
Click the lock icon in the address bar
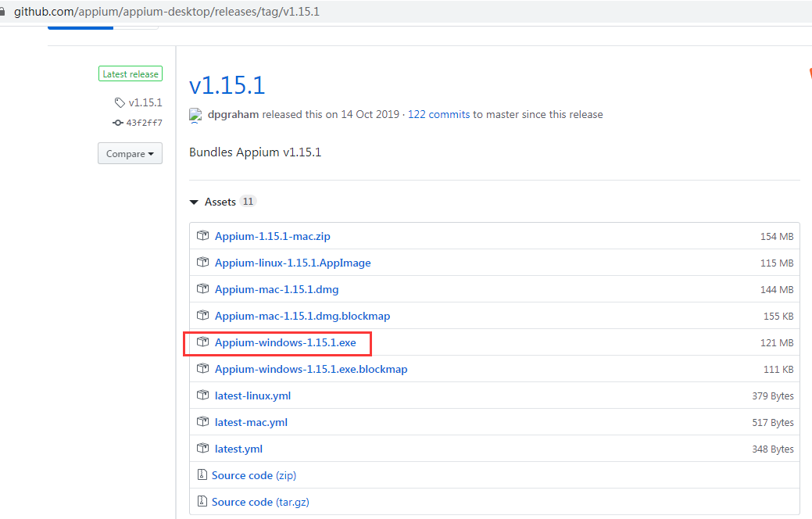pos(2,12)
